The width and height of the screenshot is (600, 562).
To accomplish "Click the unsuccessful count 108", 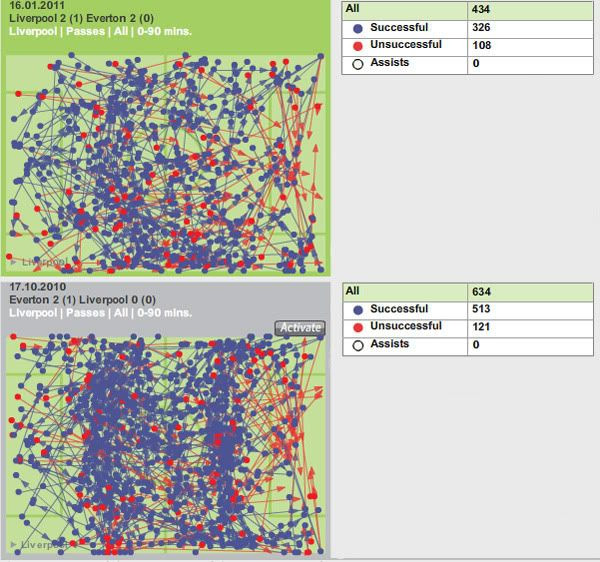I will tap(481, 45).
